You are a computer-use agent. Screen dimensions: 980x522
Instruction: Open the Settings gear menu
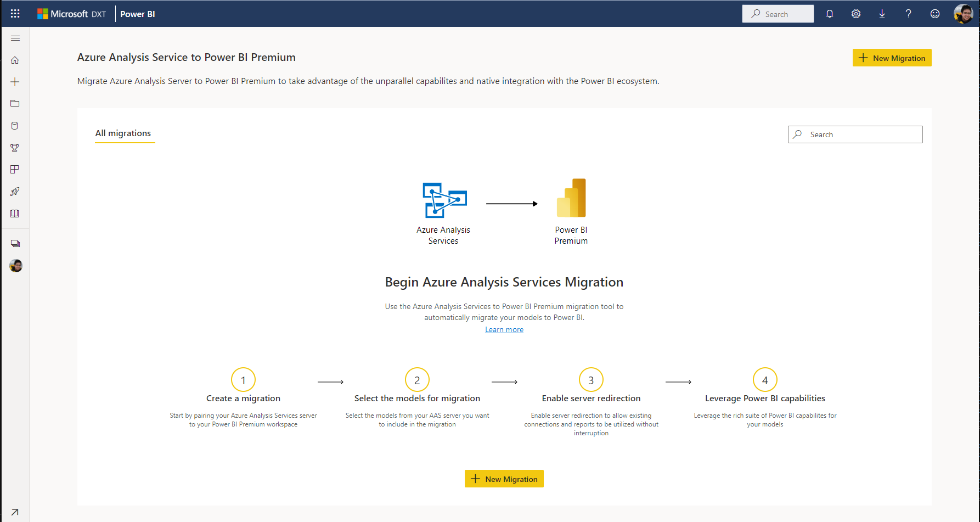[855, 14]
